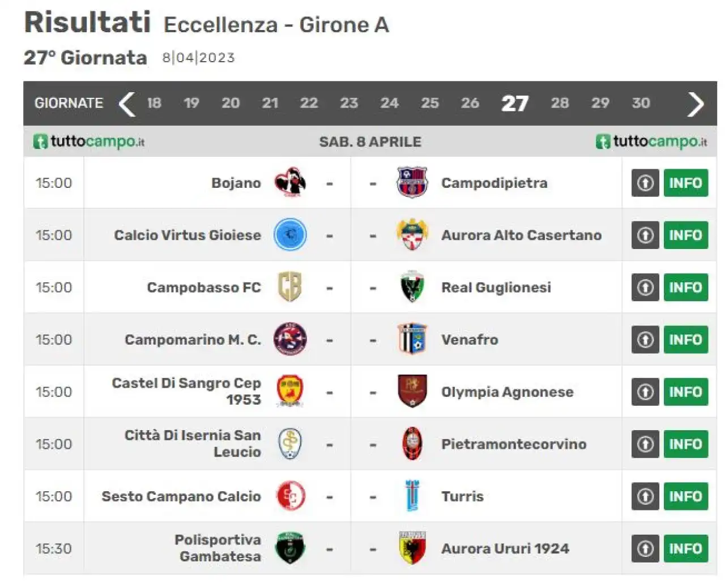Click the upload arrow icon in the Venafro row
Image resolution: width=725 pixels, height=588 pixels.
tap(645, 340)
